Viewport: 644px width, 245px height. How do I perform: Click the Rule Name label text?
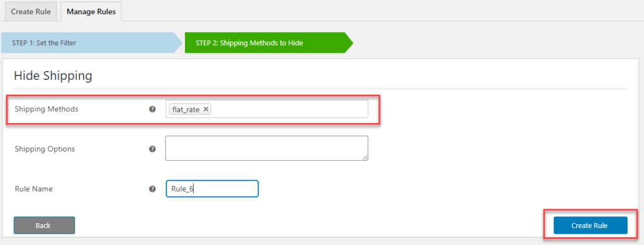click(x=34, y=189)
